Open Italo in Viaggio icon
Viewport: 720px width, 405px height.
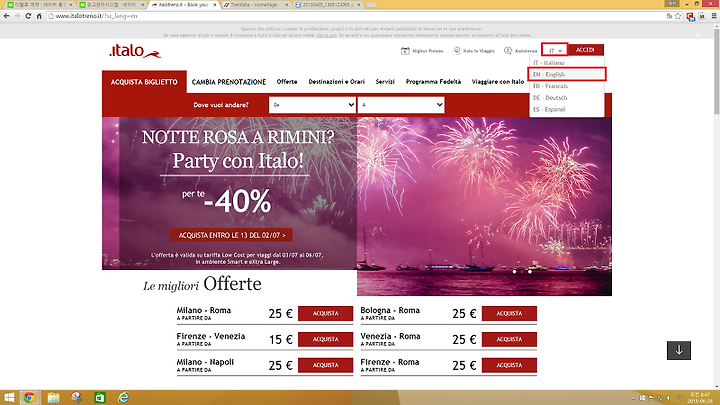tap(457, 51)
